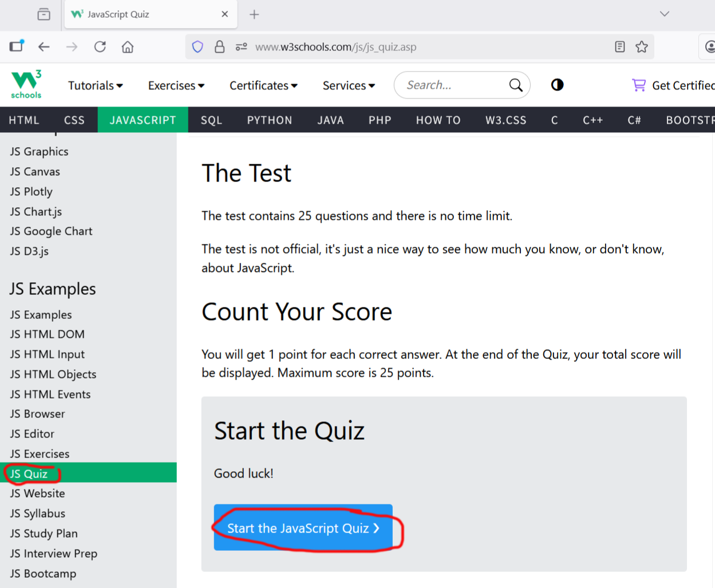This screenshot has width=715, height=588.
Task: Expand the Tutorials dropdown
Action: (x=96, y=85)
